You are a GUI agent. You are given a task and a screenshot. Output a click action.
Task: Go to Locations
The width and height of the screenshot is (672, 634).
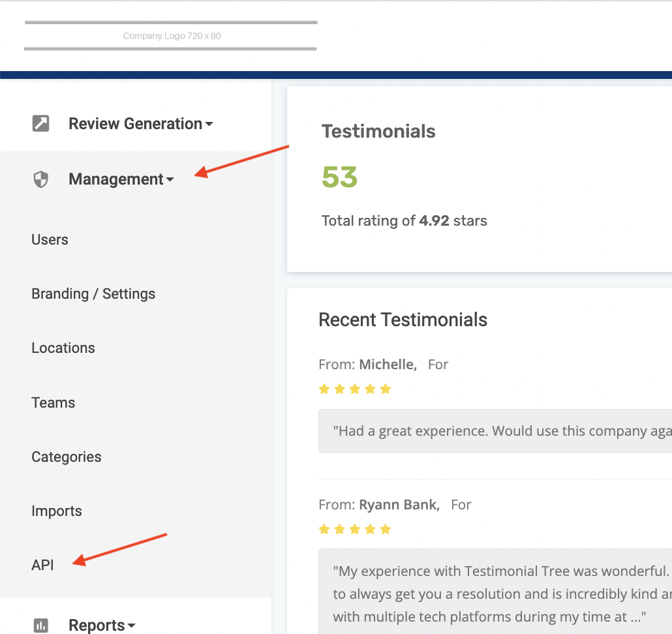[x=63, y=348]
